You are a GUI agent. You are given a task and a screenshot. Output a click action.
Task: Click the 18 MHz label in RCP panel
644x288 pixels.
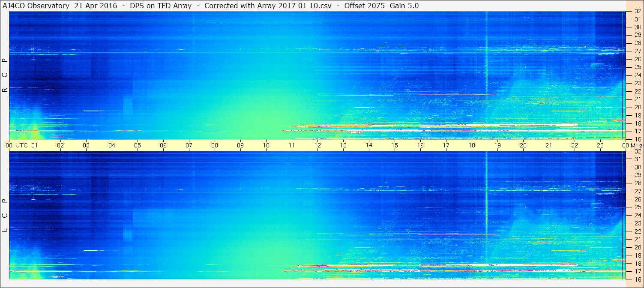pos(637,123)
